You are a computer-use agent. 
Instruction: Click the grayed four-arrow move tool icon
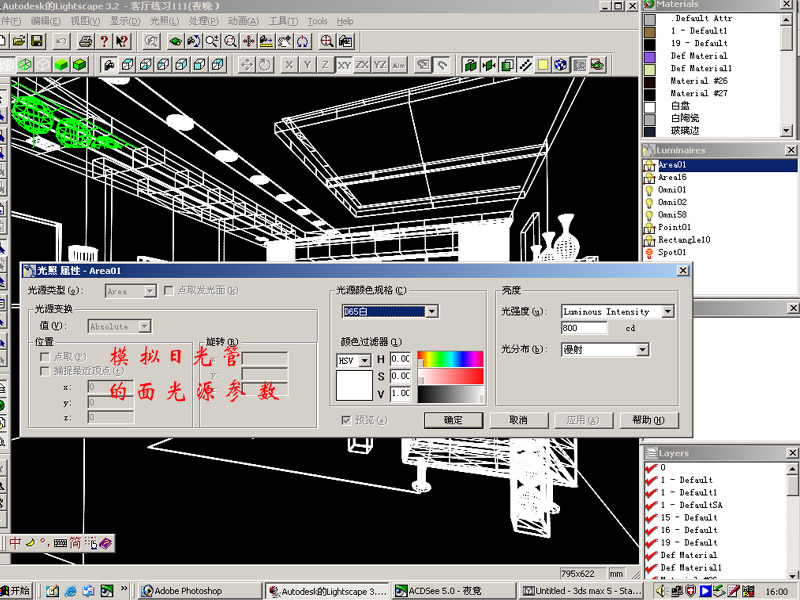pos(247,65)
